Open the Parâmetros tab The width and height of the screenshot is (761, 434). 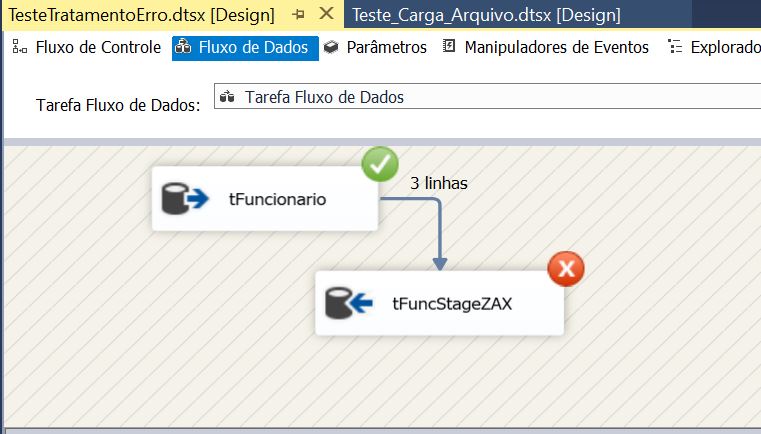click(376, 47)
